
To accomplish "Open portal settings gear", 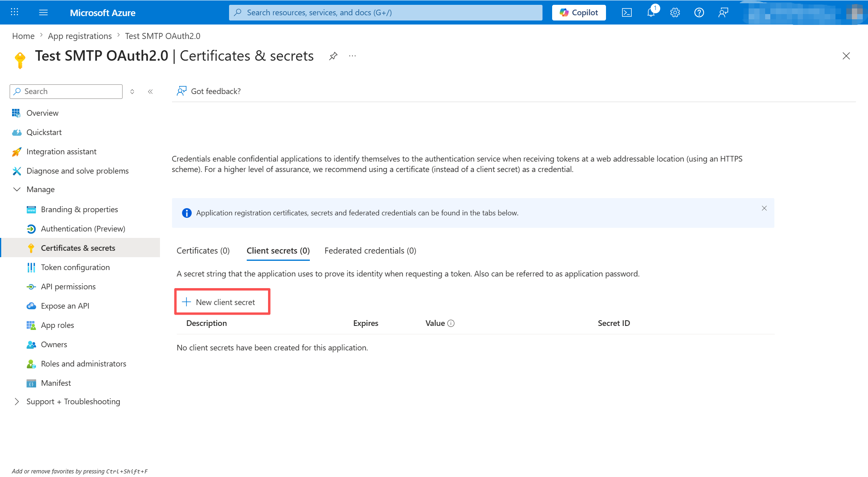I will (675, 12).
